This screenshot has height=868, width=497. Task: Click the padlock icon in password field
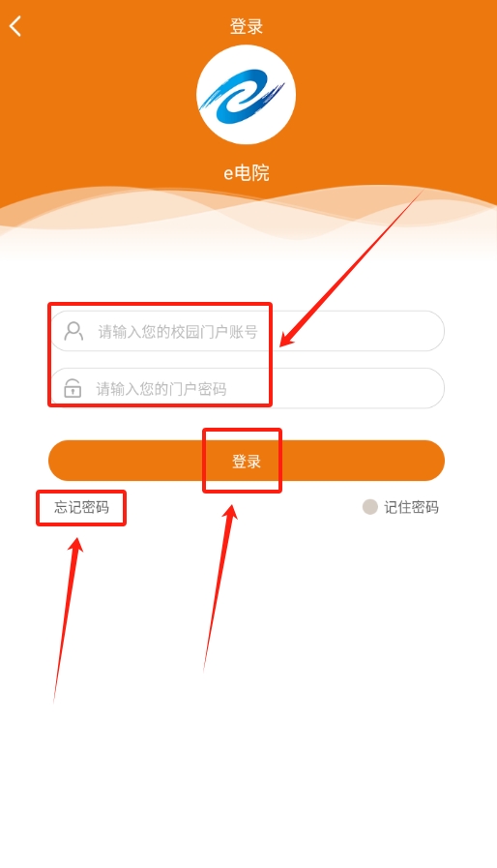click(73, 388)
